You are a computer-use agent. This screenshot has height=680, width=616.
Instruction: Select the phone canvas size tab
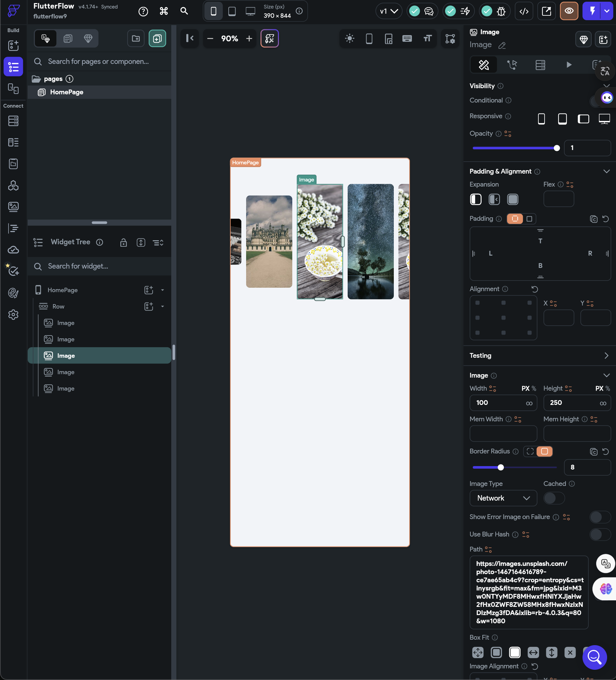point(213,11)
